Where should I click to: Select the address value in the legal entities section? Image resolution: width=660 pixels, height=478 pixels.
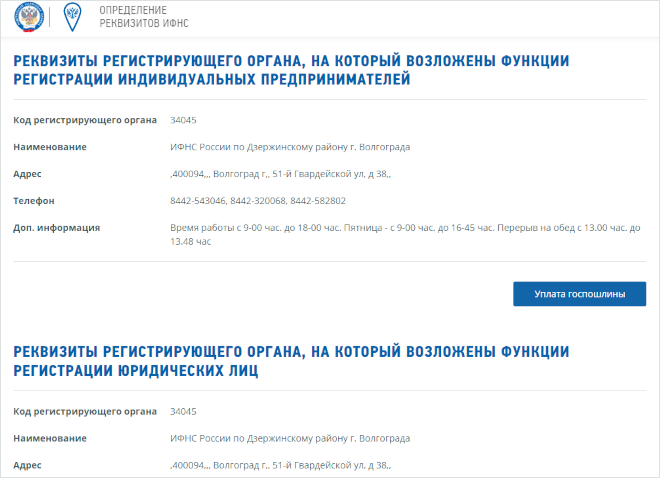click(x=280, y=465)
